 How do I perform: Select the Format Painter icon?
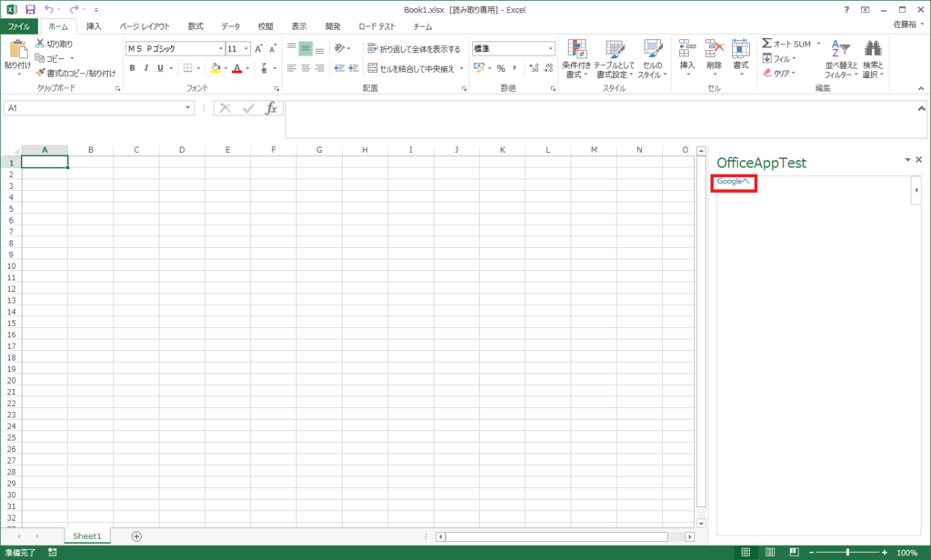(x=38, y=73)
